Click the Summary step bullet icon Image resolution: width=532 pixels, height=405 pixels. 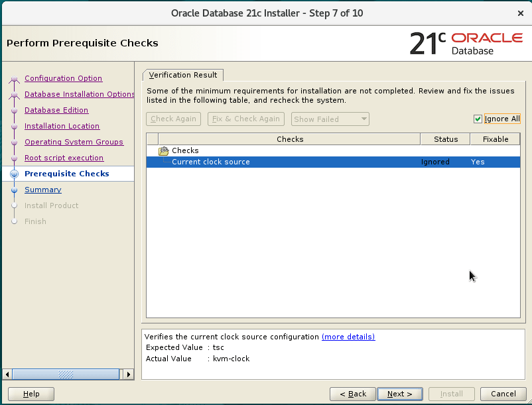pos(14,190)
